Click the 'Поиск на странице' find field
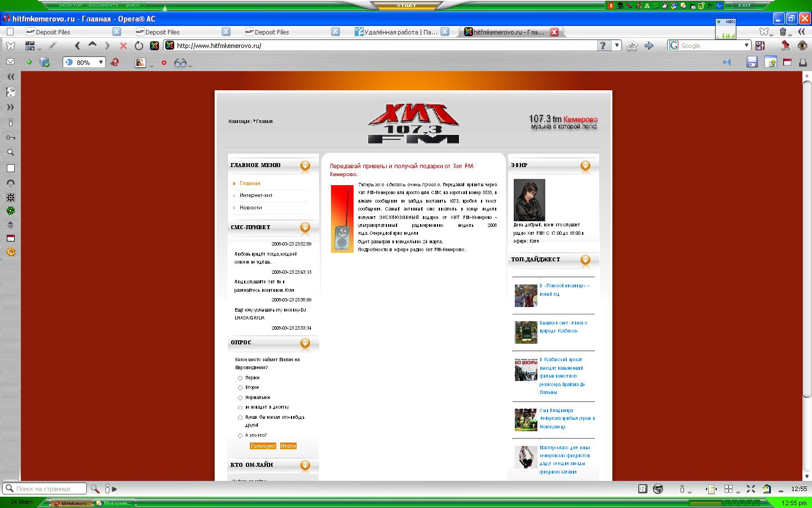 click(x=45, y=489)
